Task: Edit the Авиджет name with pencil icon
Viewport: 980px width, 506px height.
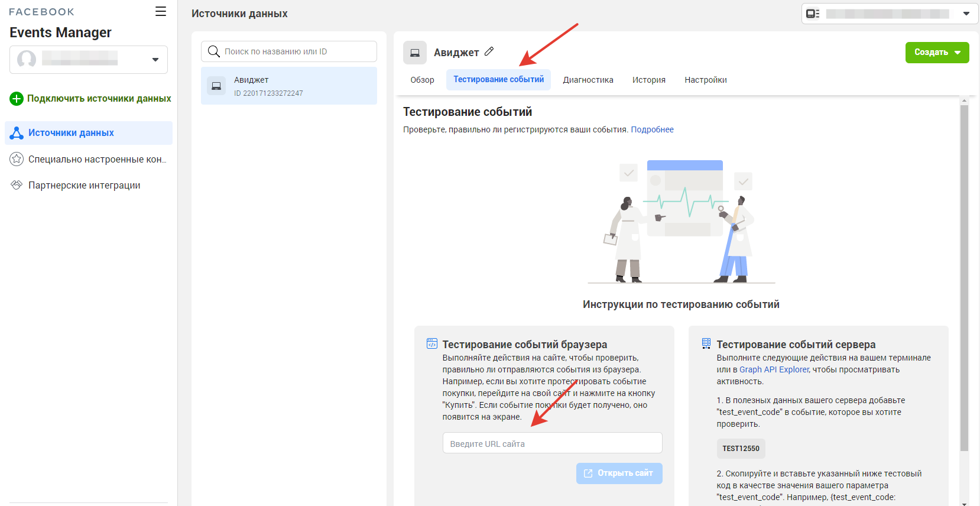Action: pos(489,51)
